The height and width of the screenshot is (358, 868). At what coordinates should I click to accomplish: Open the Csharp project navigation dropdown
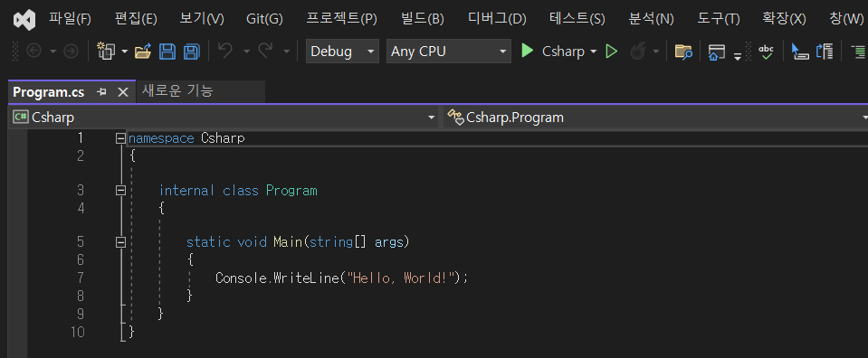click(224, 118)
